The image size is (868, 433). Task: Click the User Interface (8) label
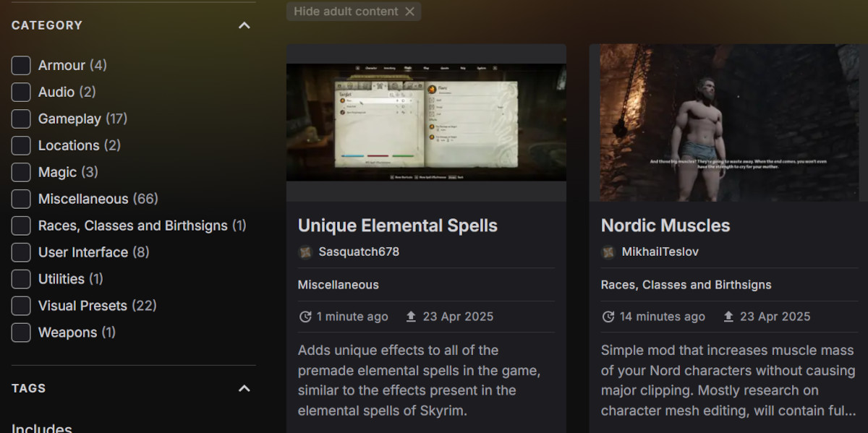pos(94,252)
